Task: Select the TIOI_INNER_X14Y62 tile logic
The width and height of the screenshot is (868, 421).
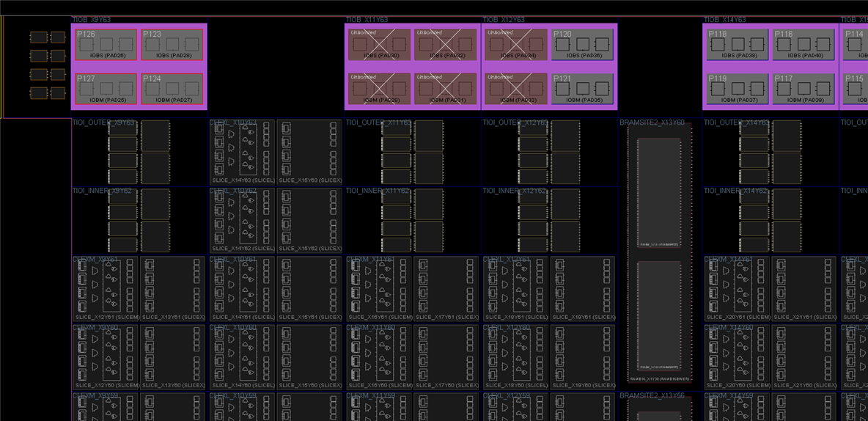Action: click(770, 221)
